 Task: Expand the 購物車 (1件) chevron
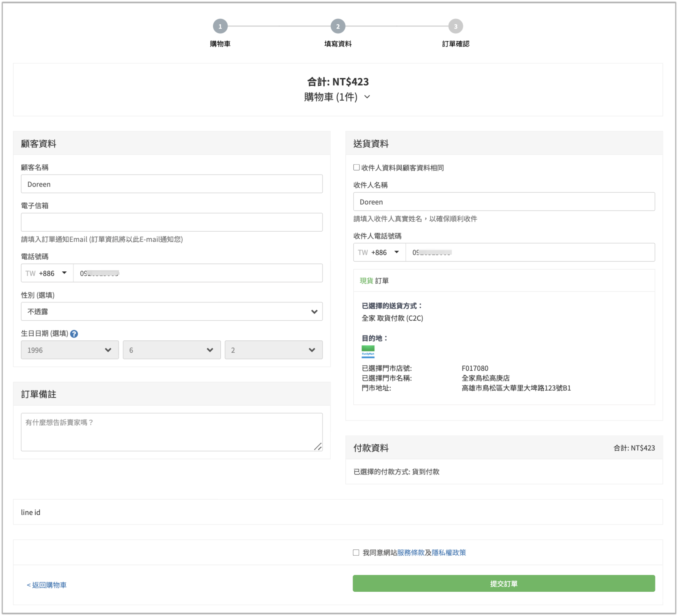point(367,97)
